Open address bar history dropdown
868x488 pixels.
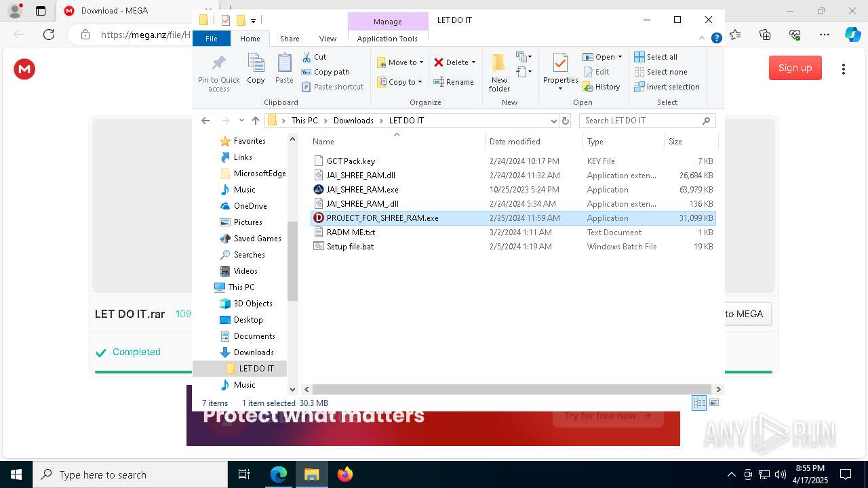(554, 121)
